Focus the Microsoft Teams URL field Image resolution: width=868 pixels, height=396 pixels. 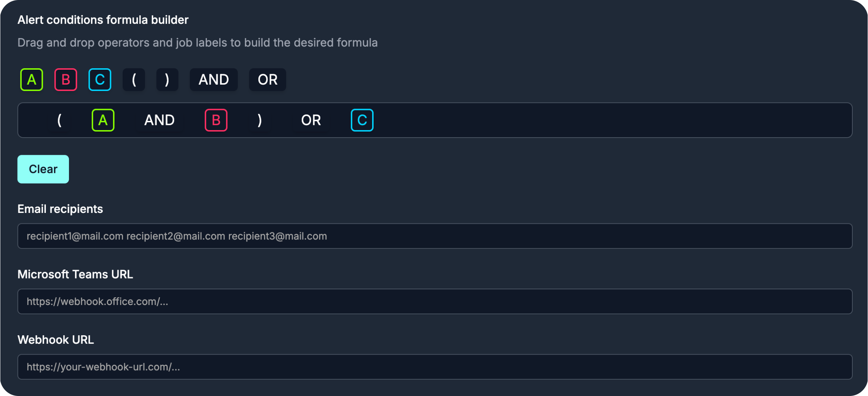tap(435, 301)
